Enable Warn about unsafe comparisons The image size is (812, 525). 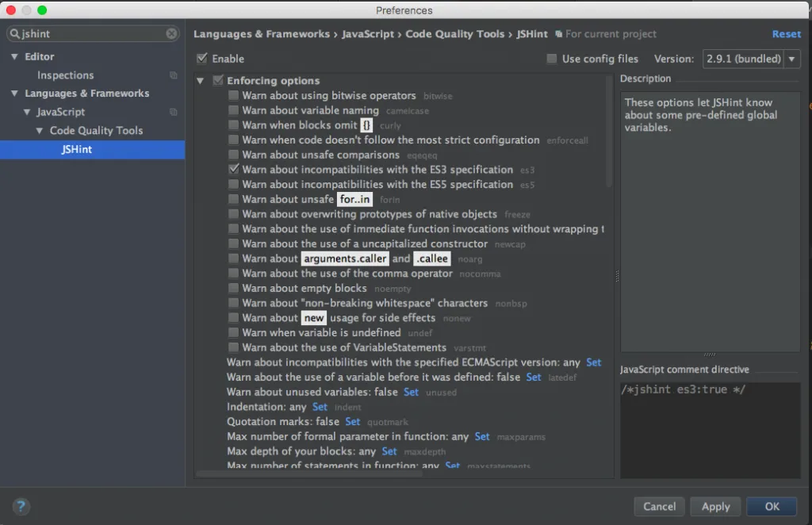click(x=234, y=155)
